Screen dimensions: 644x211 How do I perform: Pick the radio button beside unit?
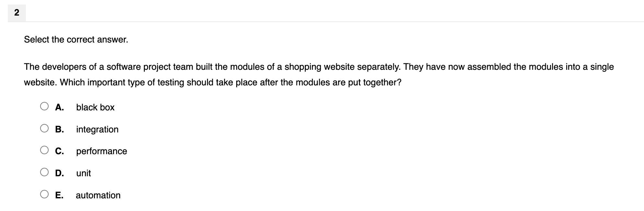pos(44,172)
